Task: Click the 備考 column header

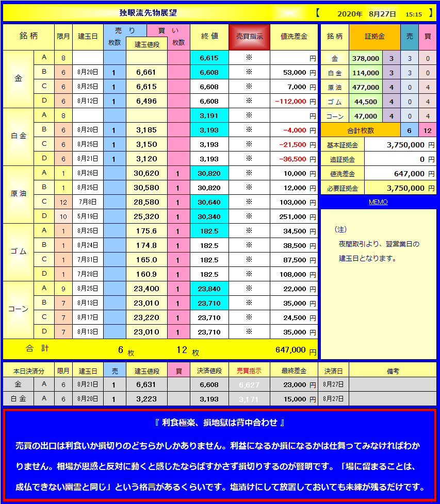Action: click(393, 371)
